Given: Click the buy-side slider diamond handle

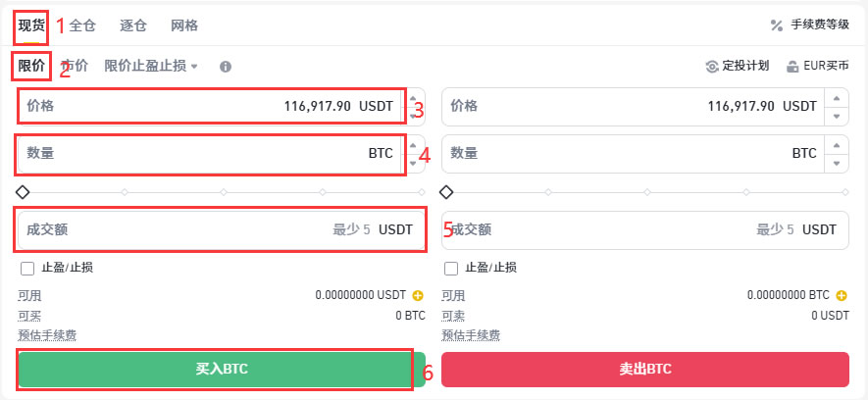Looking at the screenshot, I should 23,192.
